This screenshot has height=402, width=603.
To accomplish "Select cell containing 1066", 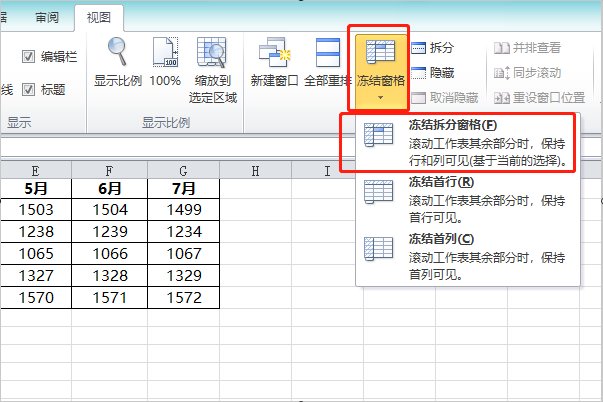I will coord(109,254).
